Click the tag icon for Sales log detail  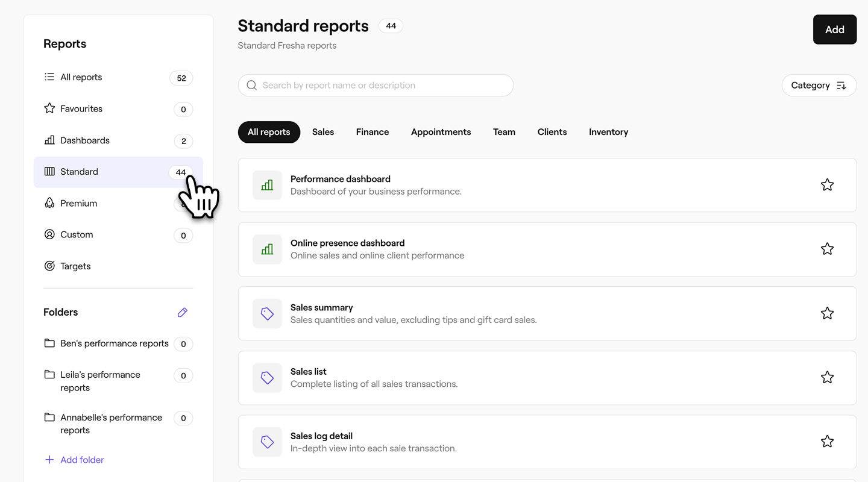click(x=267, y=442)
